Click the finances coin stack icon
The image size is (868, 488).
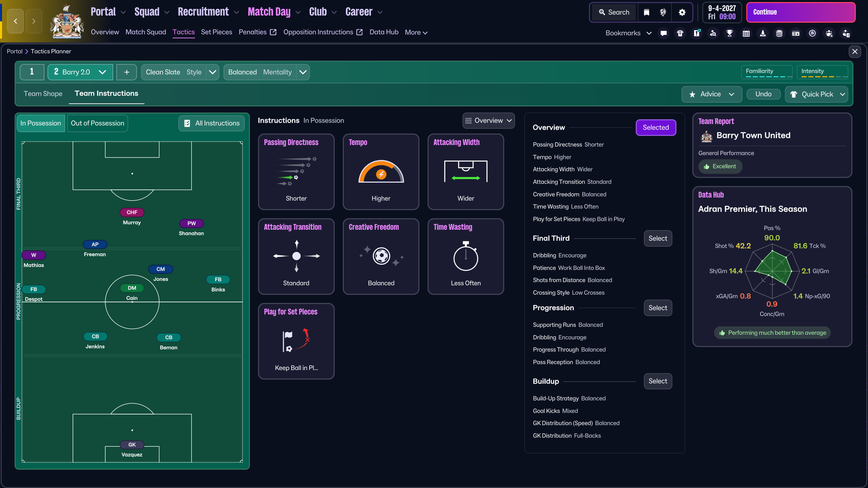click(780, 33)
